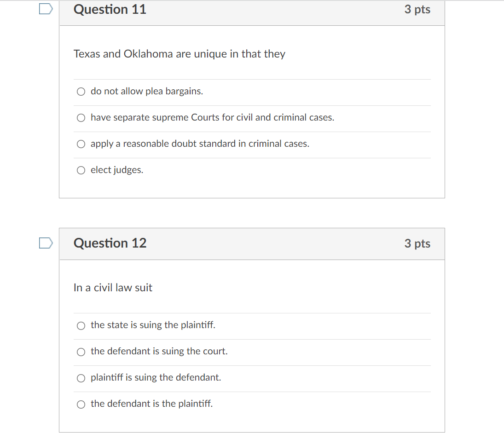Click 'plaintiff is suing the defendant.' answer text
Image resolution: width=504 pixels, height=445 pixels.
156,377
